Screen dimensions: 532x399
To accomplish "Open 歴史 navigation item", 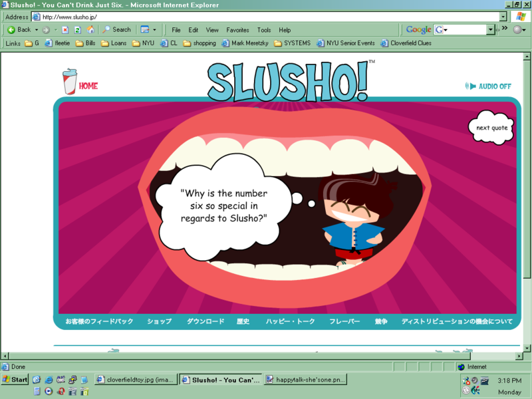I will pos(243,321).
